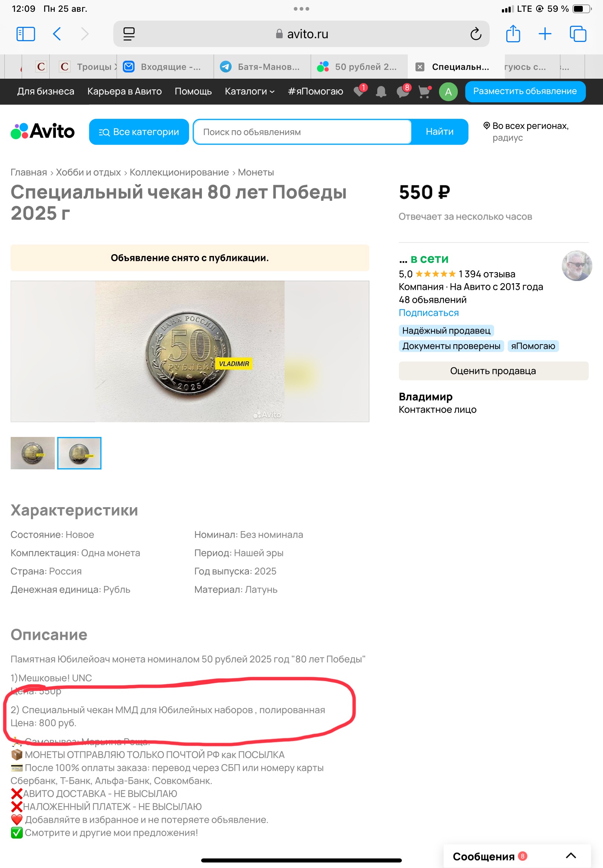Select the first coin photo thumbnail
Image resolution: width=603 pixels, height=868 pixels.
(33, 453)
